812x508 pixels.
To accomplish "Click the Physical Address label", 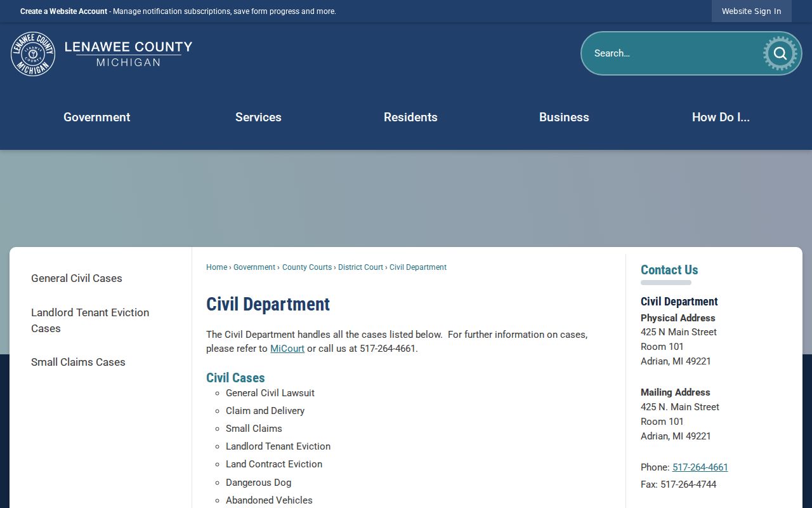I will pyautogui.click(x=678, y=318).
